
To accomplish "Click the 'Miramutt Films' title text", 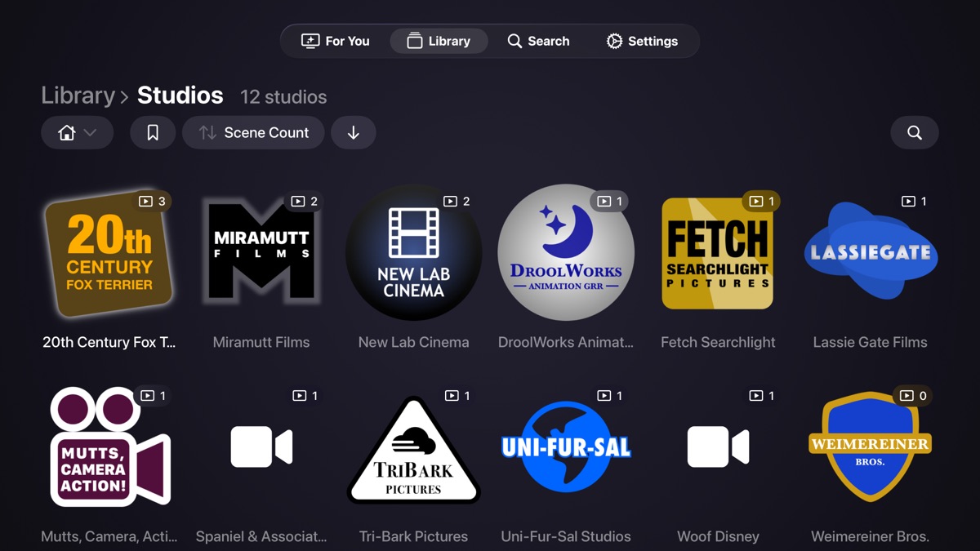I will (x=261, y=342).
